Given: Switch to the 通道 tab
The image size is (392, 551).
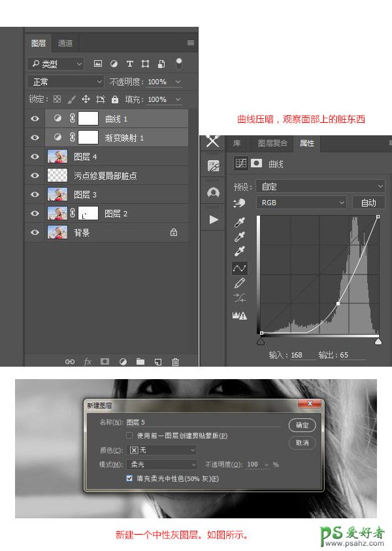Looking at the screenshot, I should 65,43.
